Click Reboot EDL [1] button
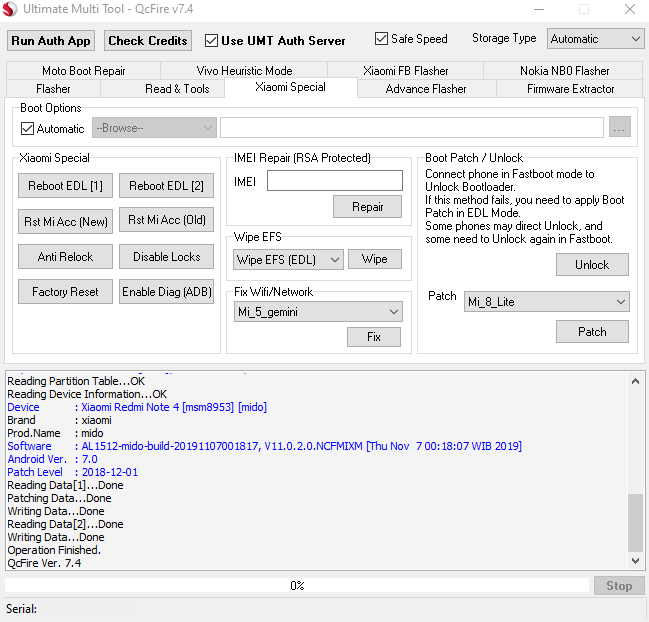This screenshot has width=649, height=622. (x=65, y=186)
